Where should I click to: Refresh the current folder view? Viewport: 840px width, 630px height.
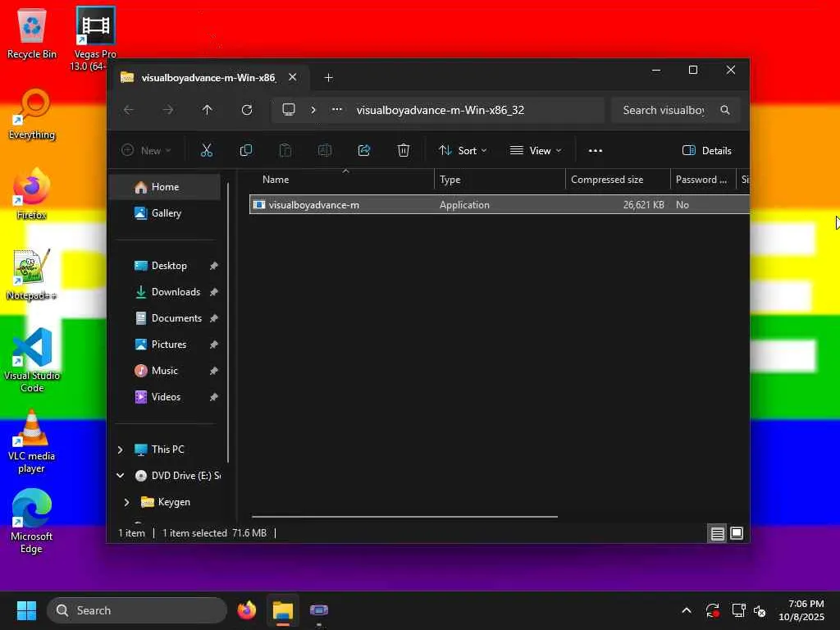(247, 110)
